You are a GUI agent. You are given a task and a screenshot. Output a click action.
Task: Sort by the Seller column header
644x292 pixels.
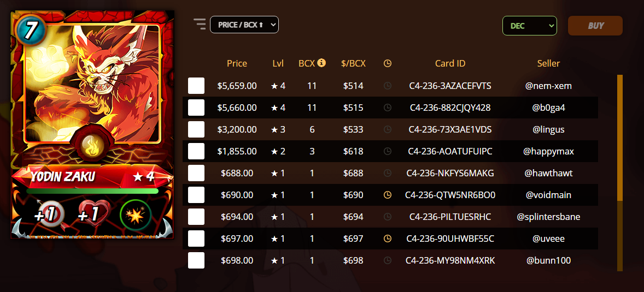(548, 63)
